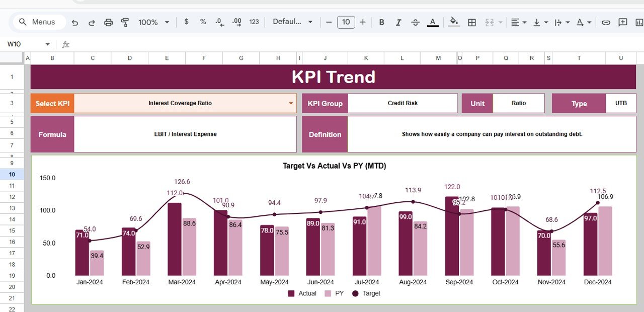This screenshot has width=644, height=312.
Task: Open the text color picker
Action: (x=432, y=22)
